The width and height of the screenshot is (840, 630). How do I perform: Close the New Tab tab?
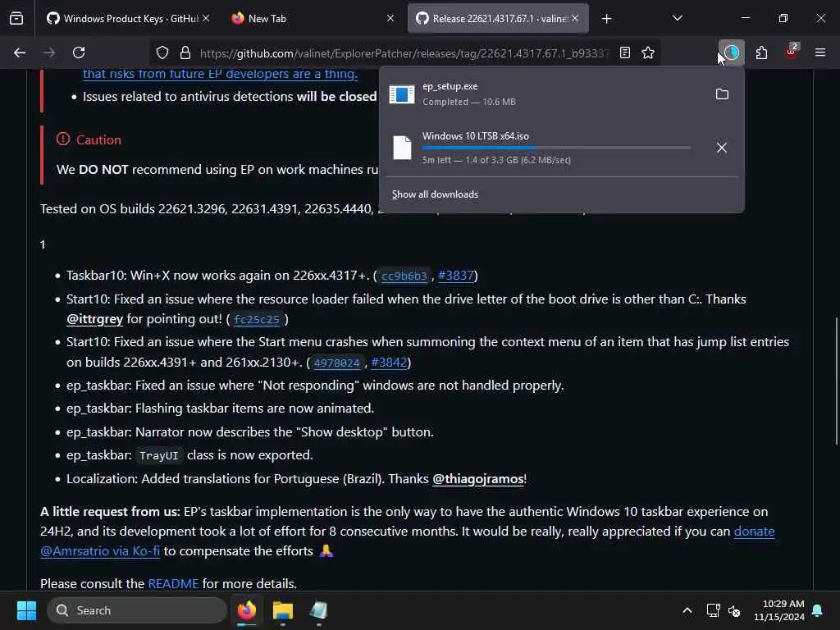(x=390, y=18)
